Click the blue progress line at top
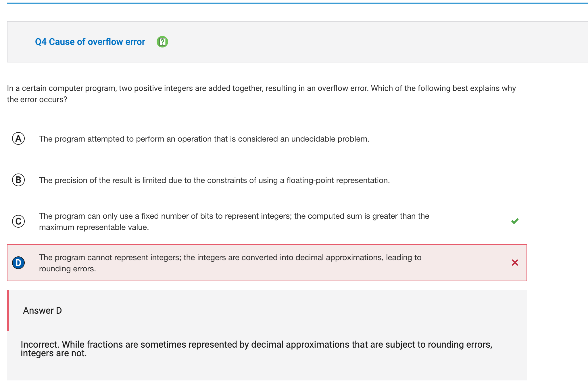 297,3
